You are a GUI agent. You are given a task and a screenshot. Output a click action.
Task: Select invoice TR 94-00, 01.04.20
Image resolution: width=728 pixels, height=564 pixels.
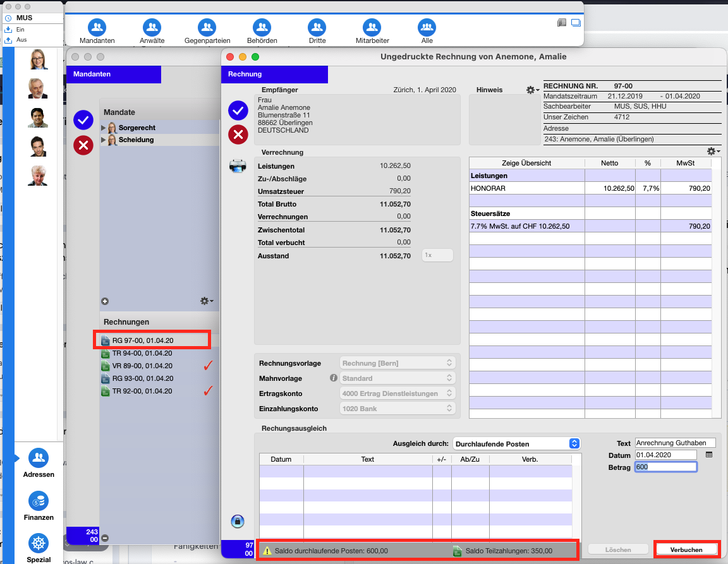(159, 353)
